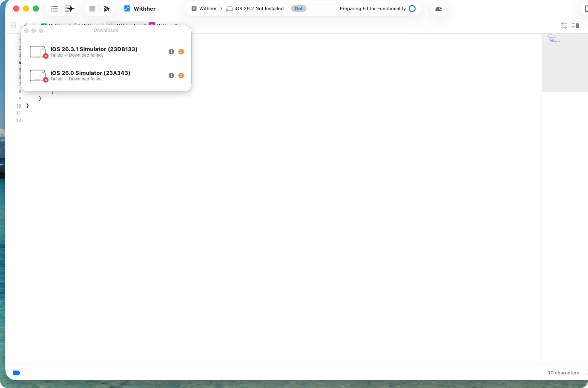Screen dimensions: 588x388
Task: Show info for iOS 26.0 Simulator download
Action: (x=171, y=76)
